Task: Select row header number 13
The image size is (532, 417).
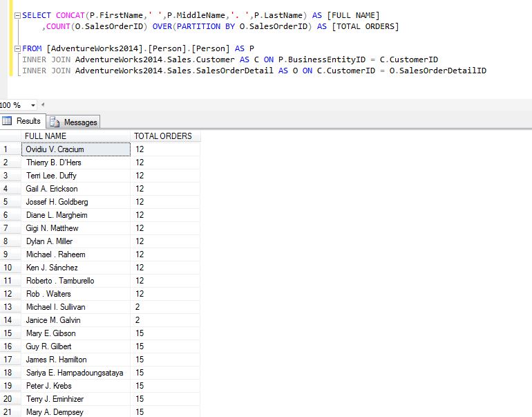Action: [10, 307]
